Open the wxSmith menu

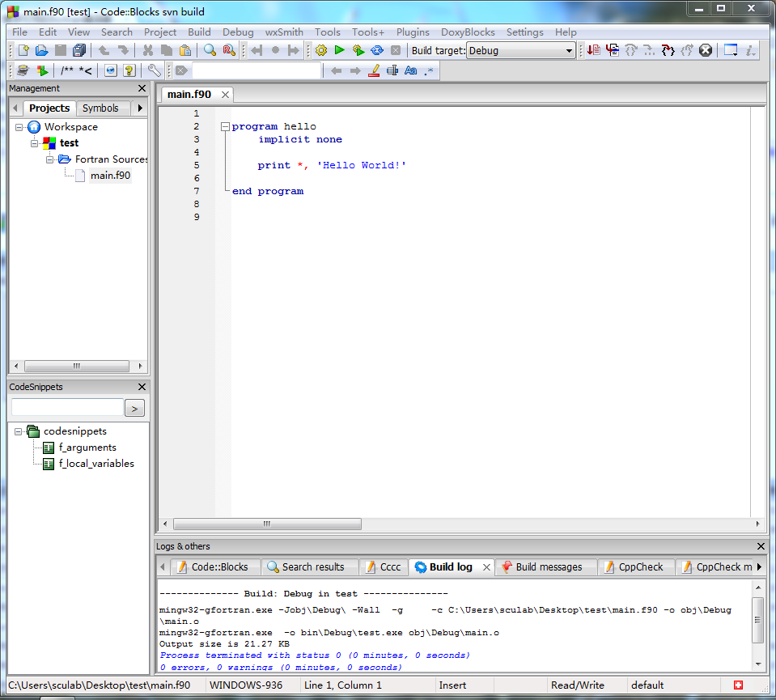click(x=284, y=32)
